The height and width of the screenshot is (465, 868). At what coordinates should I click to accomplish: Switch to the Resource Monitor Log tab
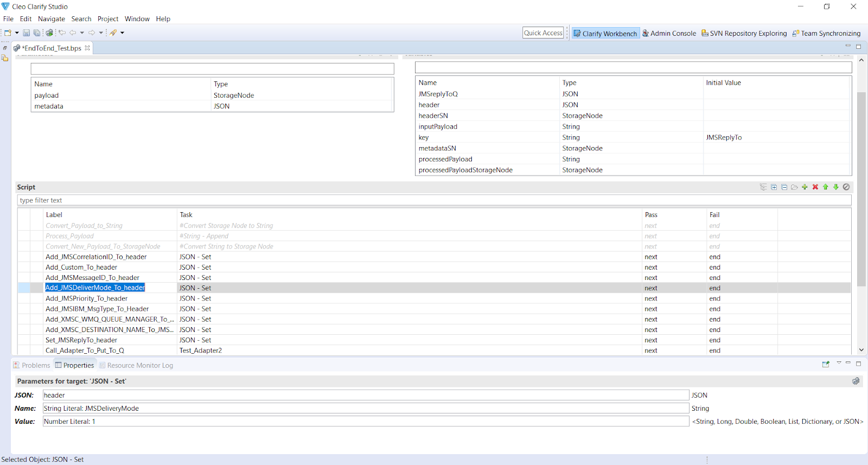[136, 365]
